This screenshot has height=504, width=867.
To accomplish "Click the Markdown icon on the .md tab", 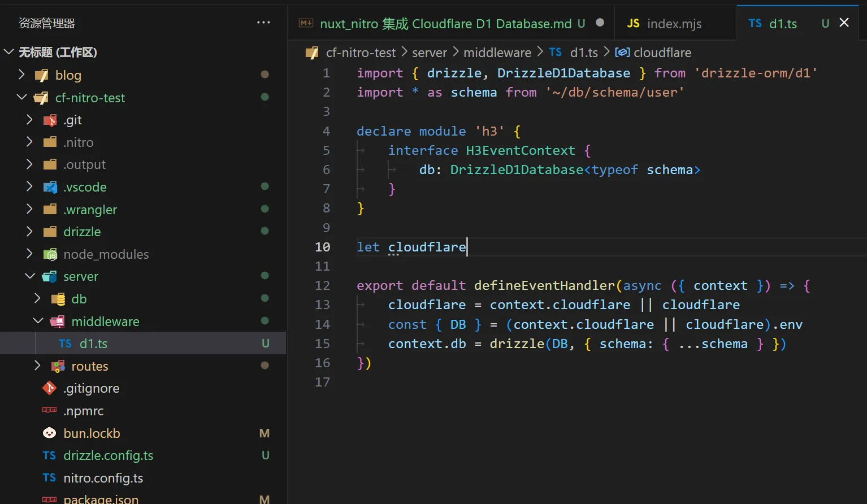I will click(x=306, y=23).
